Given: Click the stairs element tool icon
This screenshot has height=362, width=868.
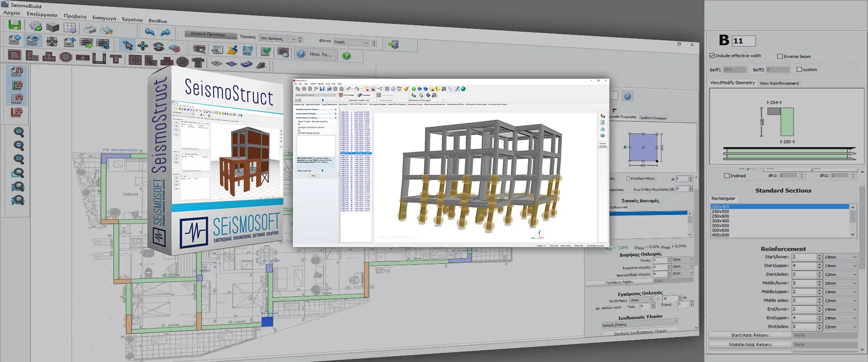Looking at the screenshot, I should point(261,66).
